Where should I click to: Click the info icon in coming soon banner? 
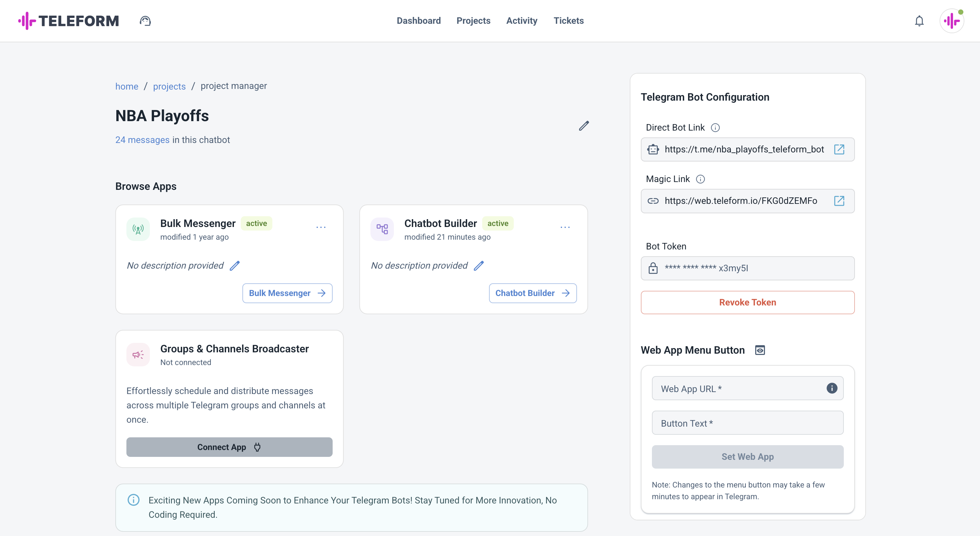(x=134, y=500)
